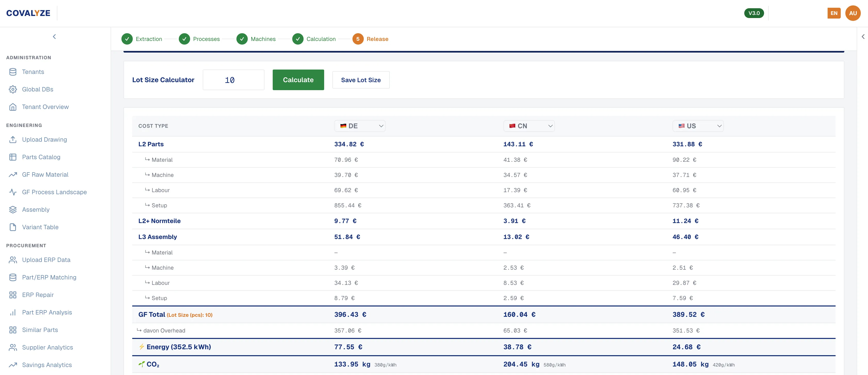Image resolution: width=868 pixels, height=375 pixels.
Task: Click the DE L2 Parts value 334.82 €
Action: [349, 144]
